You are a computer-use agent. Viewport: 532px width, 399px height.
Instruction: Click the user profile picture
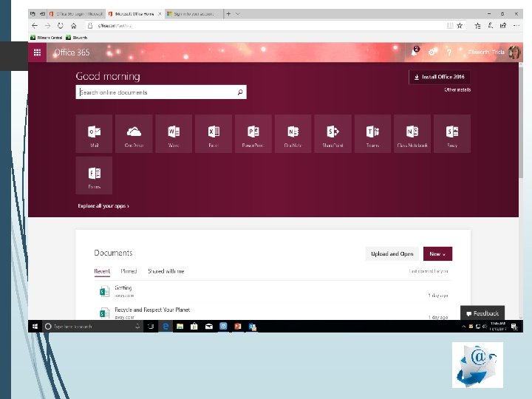tap(514, 52)
